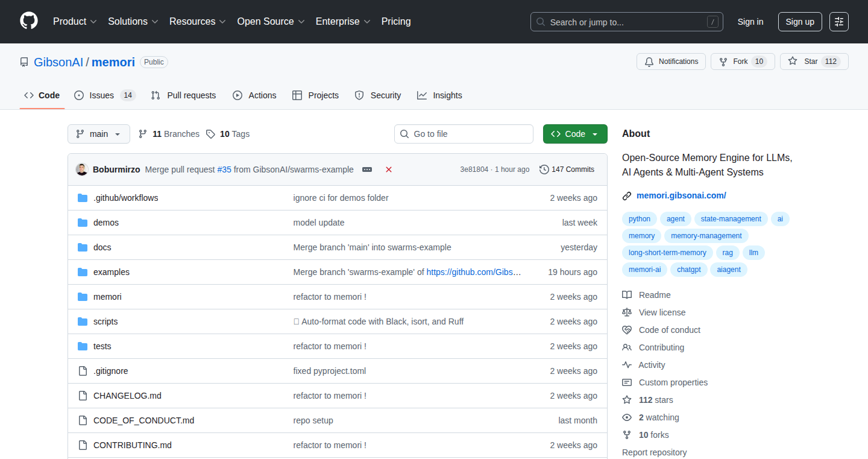868x459 pixels.
Task: Open the state-management topic tag
Action: (x=731, y=219)
